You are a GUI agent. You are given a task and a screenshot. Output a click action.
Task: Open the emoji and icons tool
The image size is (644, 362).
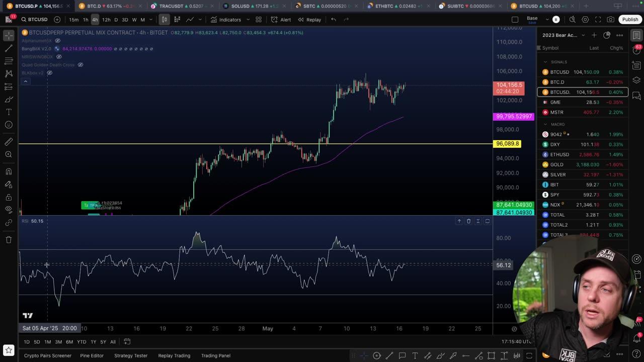(x=9, y=125)
